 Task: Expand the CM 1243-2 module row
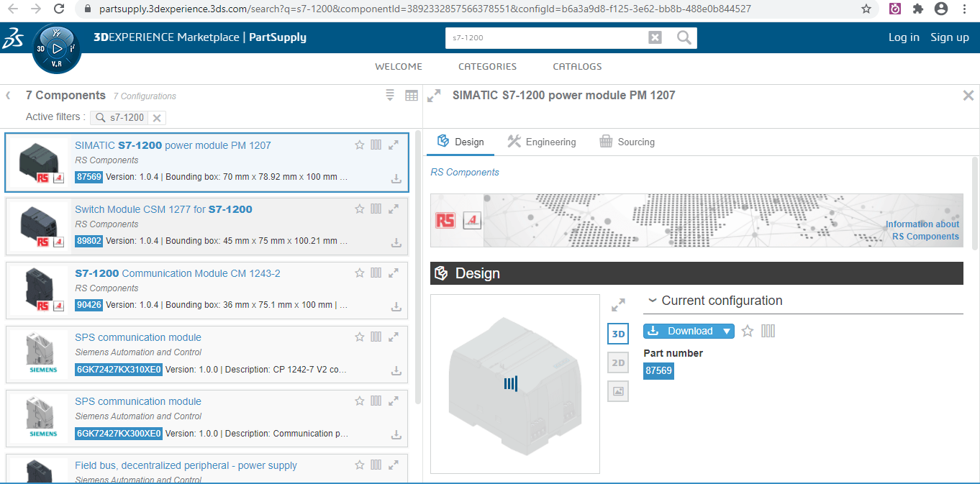click(394, 273)
